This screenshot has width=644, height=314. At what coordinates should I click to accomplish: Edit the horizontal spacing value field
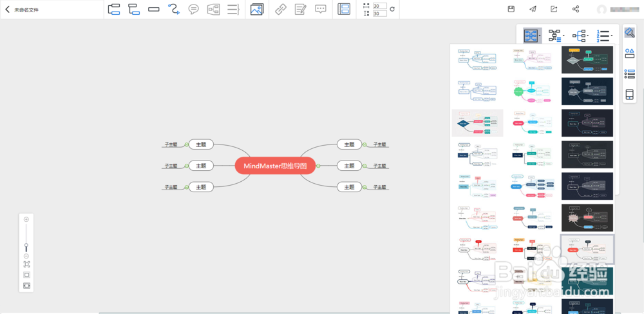pos(380,6)
